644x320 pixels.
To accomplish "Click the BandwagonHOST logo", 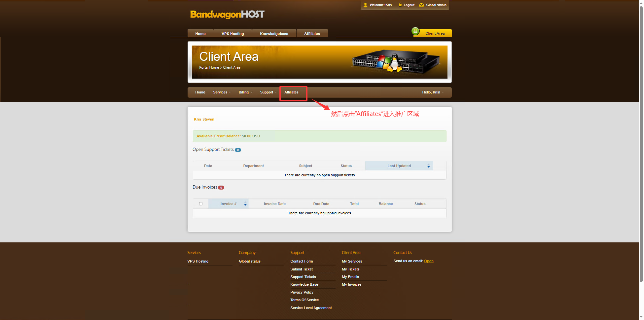I will coord(227,14).
